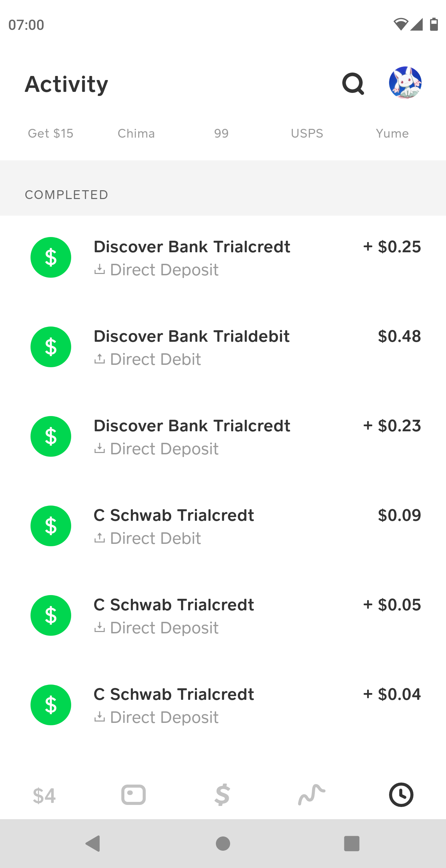The width and height of the screenshot is (446, 868).
Task: Select the USPS recent contact
Action: (x=307, y=134)
